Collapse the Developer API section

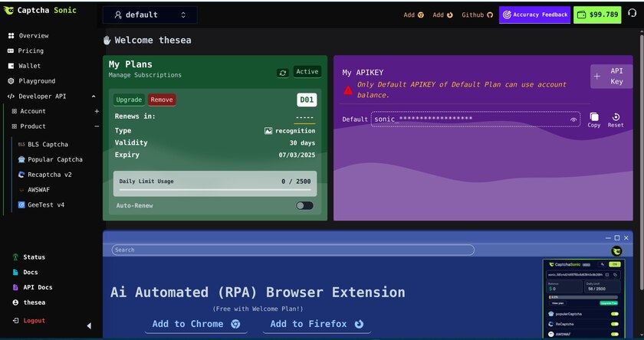pyautogui.click(x=94, y=96)
